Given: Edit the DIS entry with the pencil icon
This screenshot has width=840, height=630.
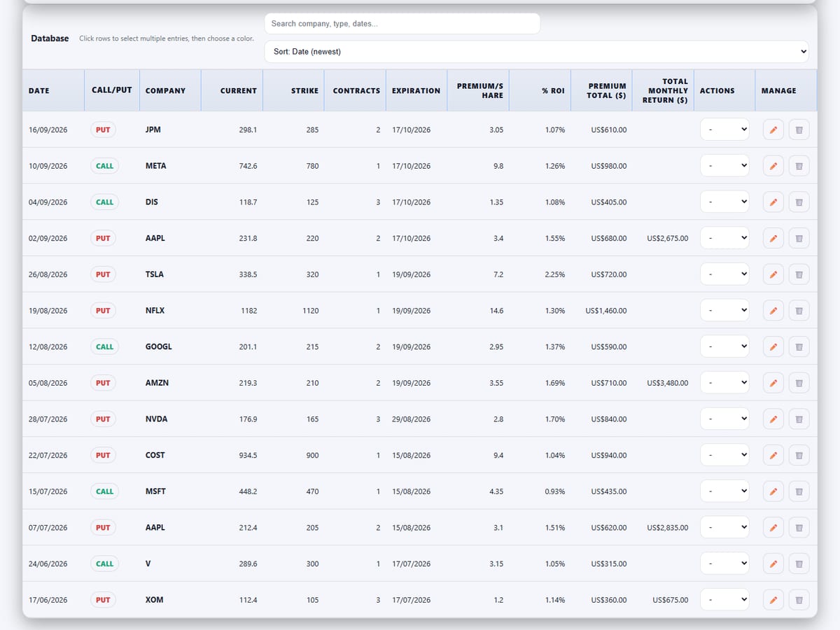Looking at the screenshot, I should [x=773, y=202].
